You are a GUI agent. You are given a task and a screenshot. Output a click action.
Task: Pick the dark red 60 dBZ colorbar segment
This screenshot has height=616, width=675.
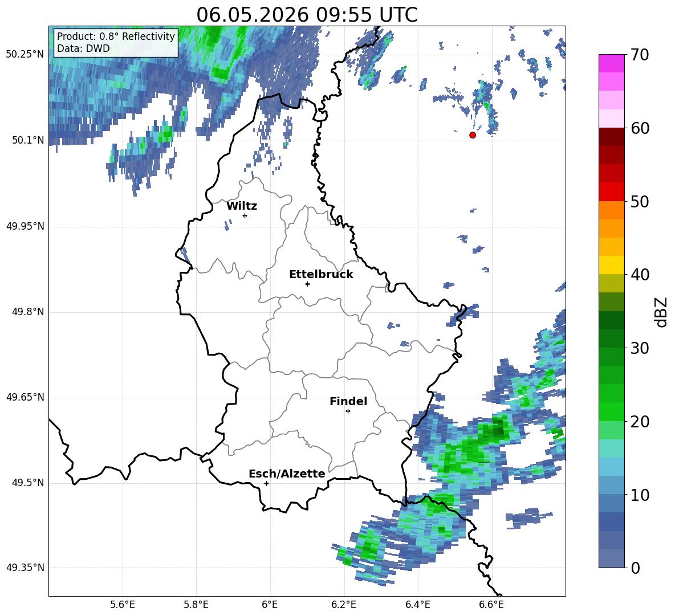[611, 137]
